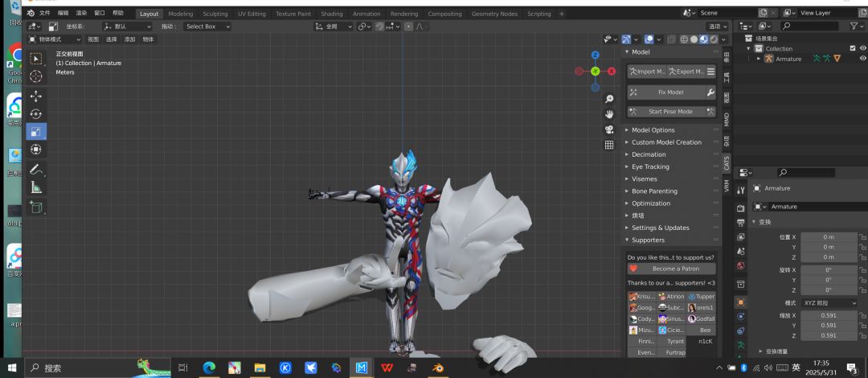Click the pan view hand icon
The image size is (868, 378).
[x=609, y=114]
